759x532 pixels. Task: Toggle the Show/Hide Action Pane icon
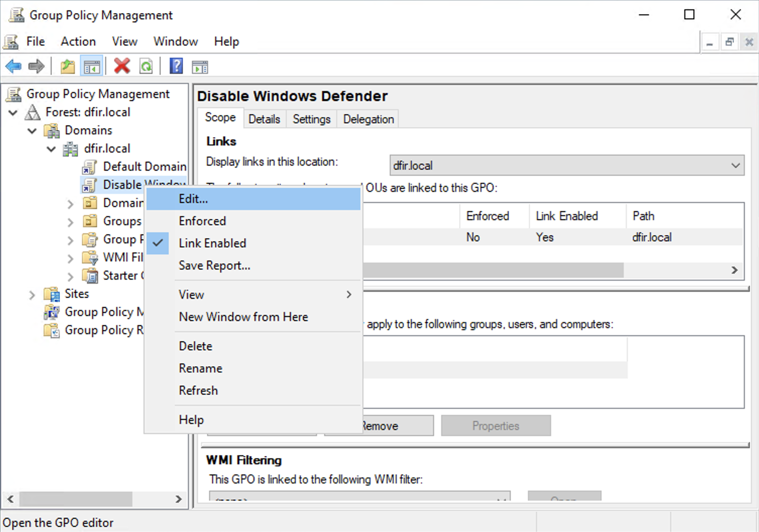pyautogui.click(x=200, y=66)
